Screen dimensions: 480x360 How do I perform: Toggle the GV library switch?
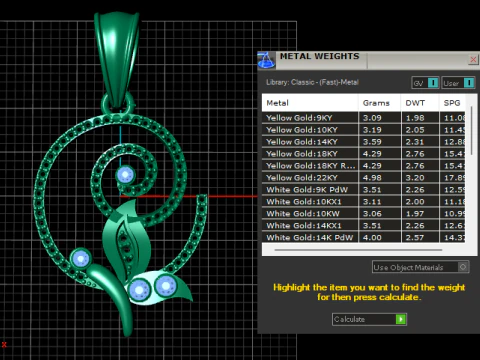click(425, 83)
